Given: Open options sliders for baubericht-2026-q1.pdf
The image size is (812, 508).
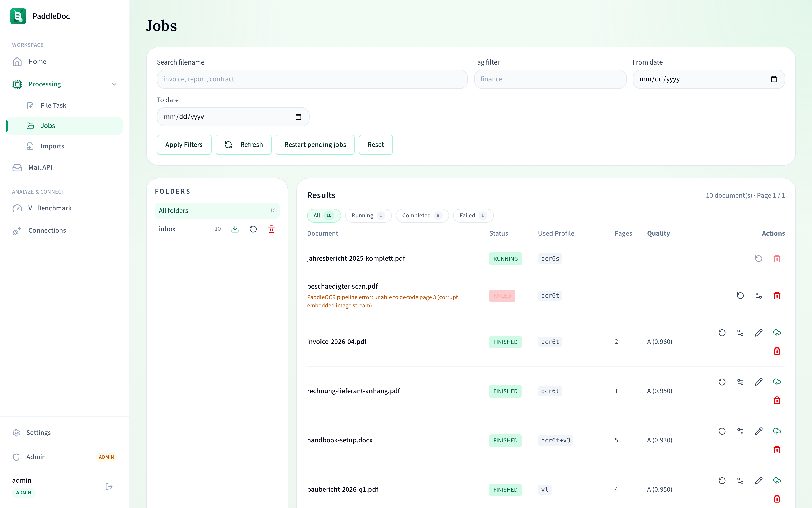Looking at the screenshot, I should pos(740,481).
